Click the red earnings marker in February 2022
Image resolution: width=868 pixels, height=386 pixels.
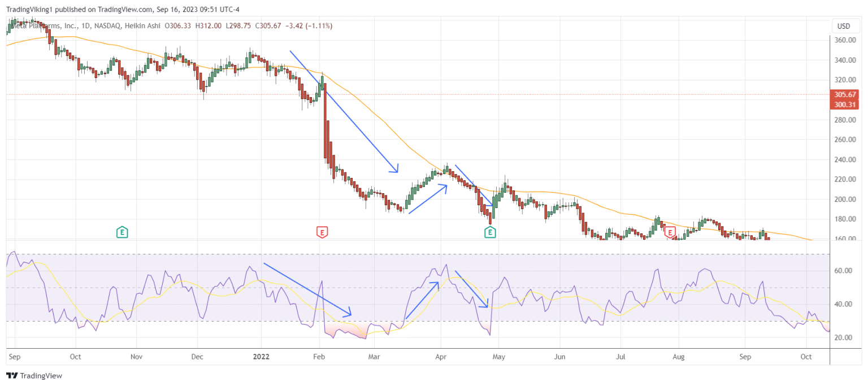[322, 232]
